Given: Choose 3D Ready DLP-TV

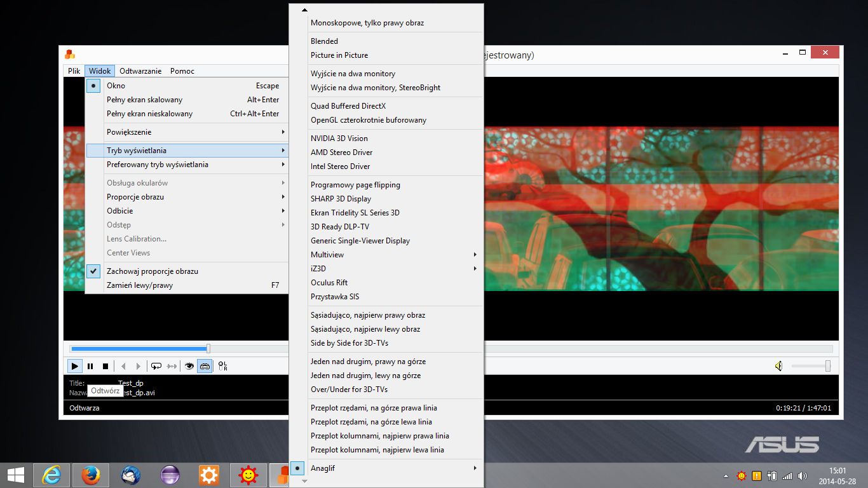Looking at the screenshot, I should tap(386, 227).
